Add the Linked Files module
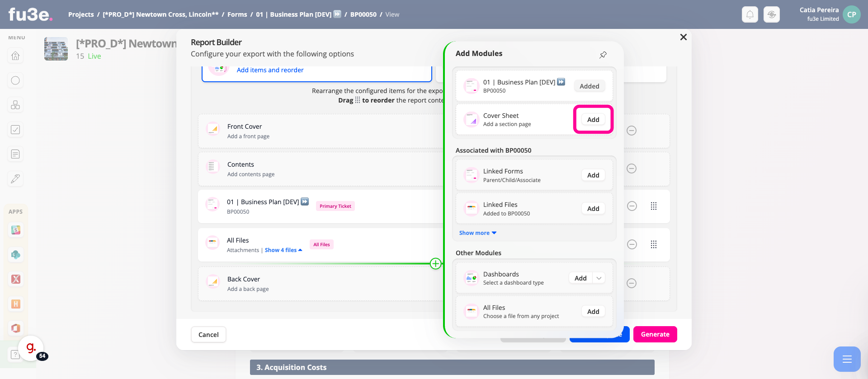The image size is (868, 379). [x=593, y=209]
